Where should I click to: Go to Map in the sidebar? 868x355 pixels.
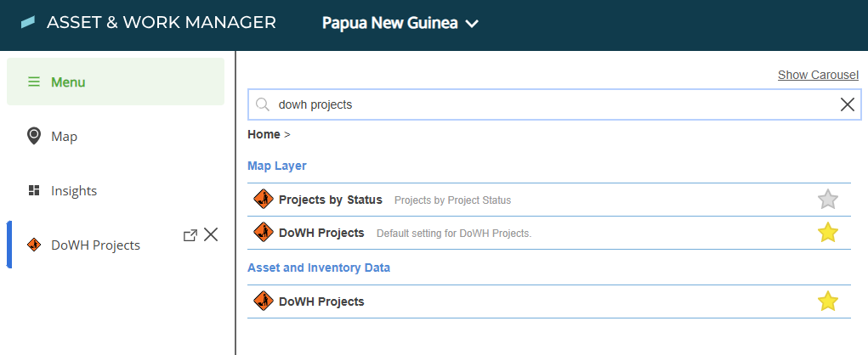(x=64, y=137)
